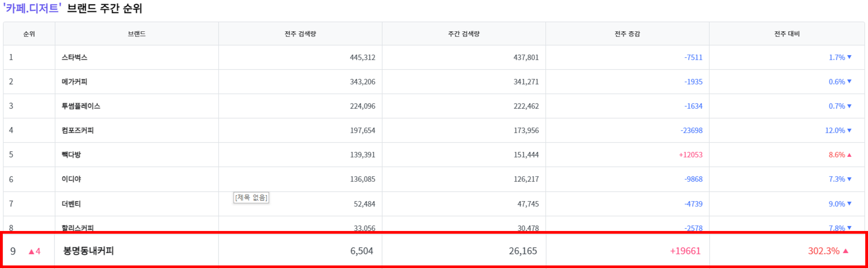Click the -4739 change value

point(693,204)
